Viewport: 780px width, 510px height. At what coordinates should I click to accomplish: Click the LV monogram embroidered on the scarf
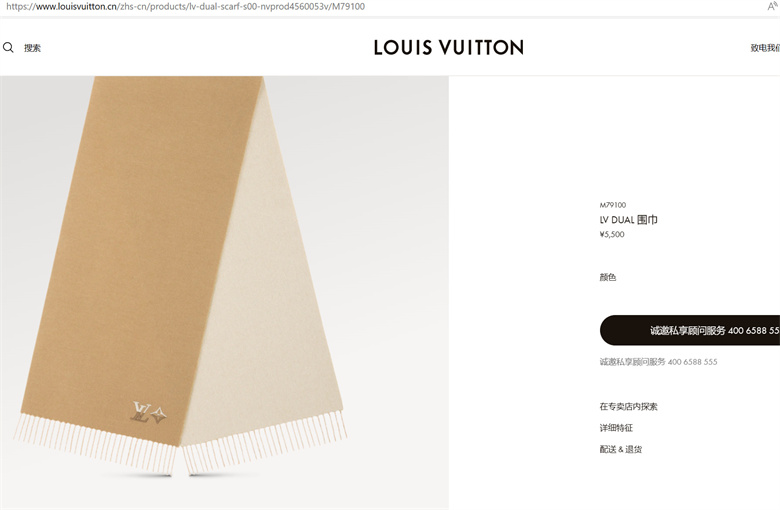148,413
